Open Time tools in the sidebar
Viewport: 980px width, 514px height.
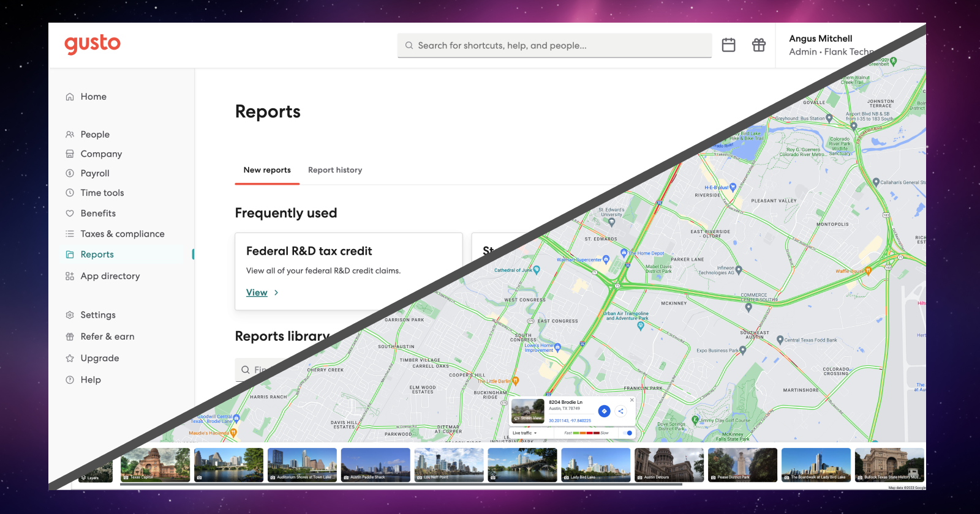[x=102, y=193]
